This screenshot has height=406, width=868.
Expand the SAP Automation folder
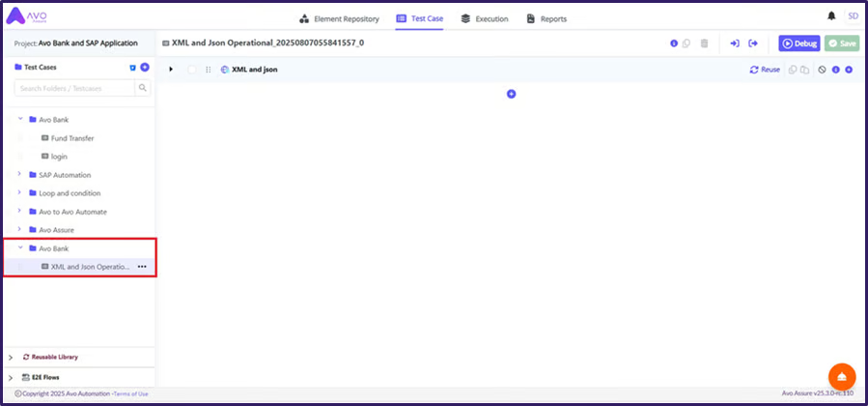[x=20, y=175]
